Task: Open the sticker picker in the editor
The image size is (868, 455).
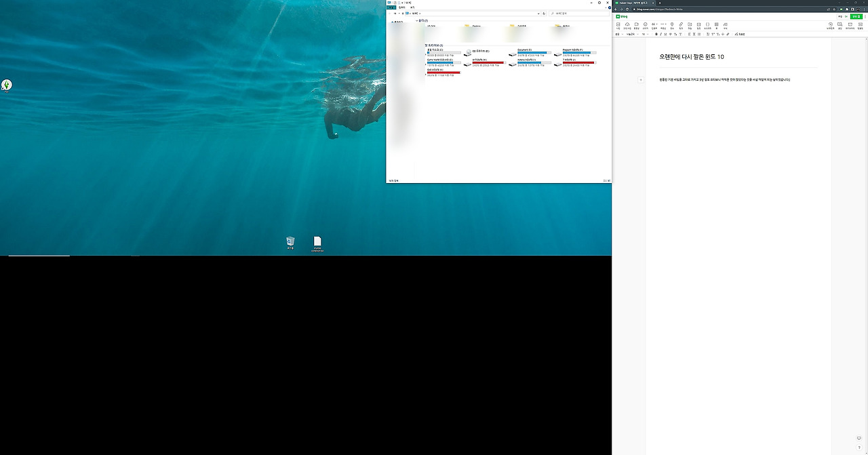Action: click(x=646, y=26)
